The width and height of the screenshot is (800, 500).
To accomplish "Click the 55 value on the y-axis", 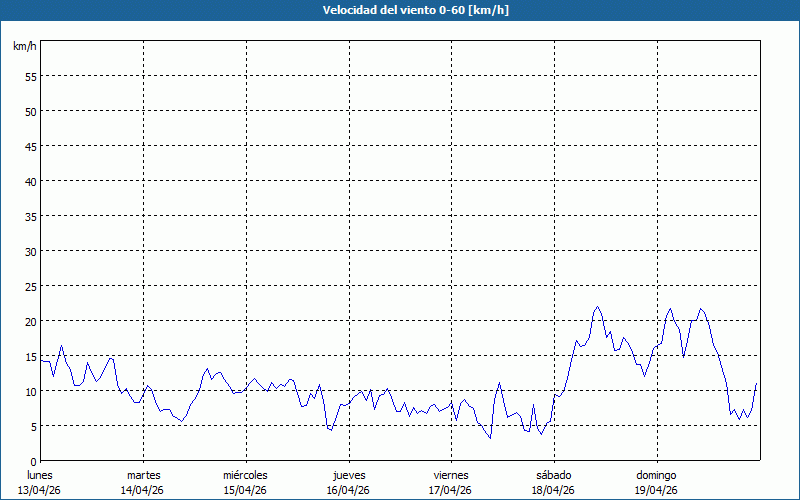I will (30, 76).
